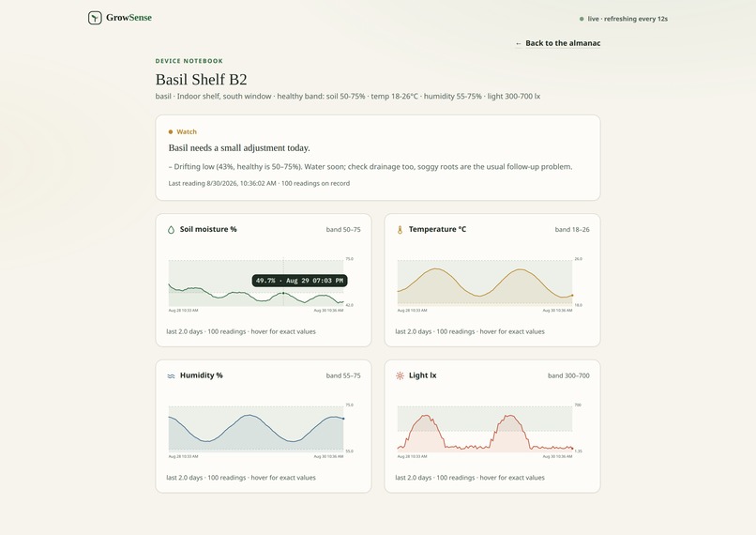Image resolution: width=756 pixels, height=535 pixels.
Task: Click the Watch status label
Action: [x=187, y=131]
